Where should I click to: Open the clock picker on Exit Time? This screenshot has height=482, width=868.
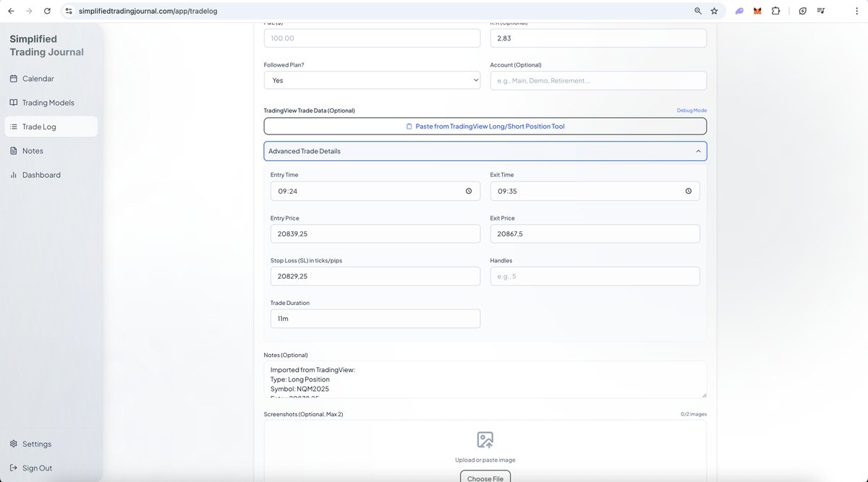coord(688,191)
